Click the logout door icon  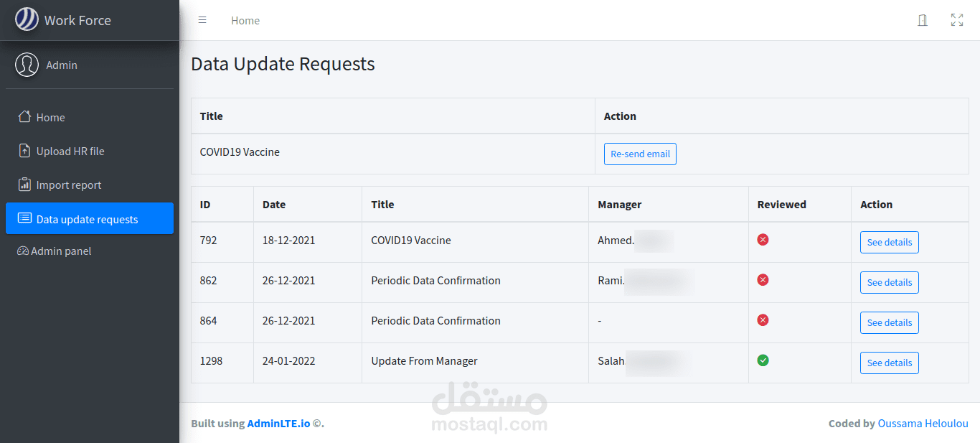point(923,20)
